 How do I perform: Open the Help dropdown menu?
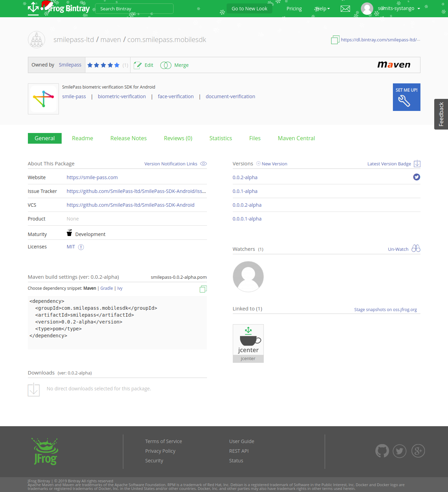pos(323,9)
